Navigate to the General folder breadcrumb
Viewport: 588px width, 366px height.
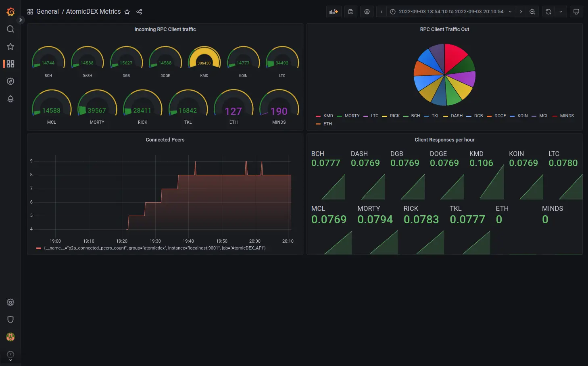point(48,11)
